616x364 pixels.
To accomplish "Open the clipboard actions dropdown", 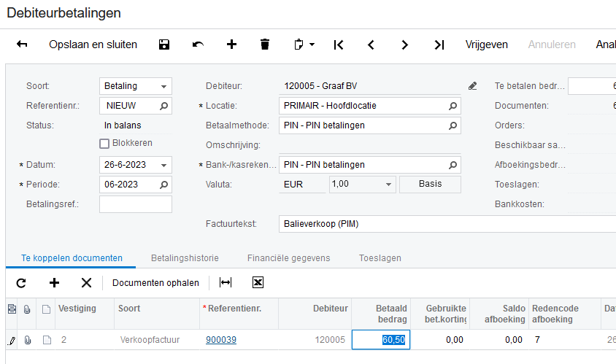I will point(304,44).
